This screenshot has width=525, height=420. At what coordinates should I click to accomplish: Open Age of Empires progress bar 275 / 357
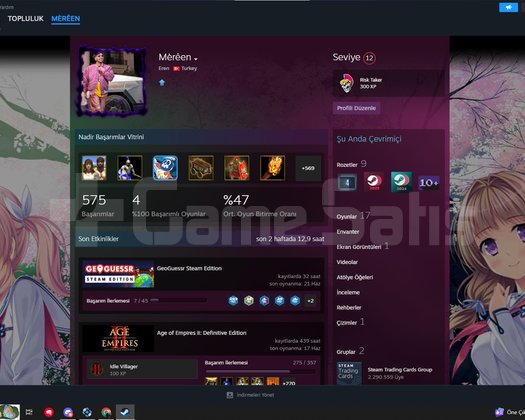(260, 371)
